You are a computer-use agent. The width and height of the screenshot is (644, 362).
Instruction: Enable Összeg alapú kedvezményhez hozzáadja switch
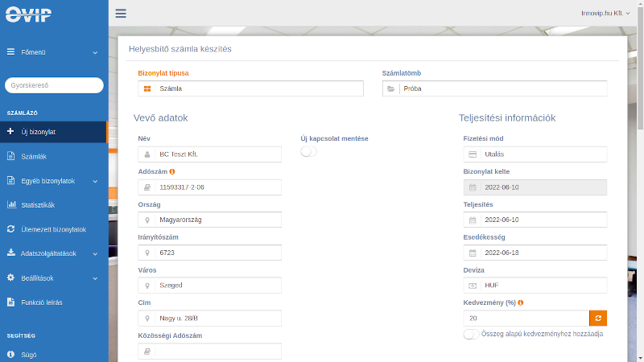click(471, 334)
